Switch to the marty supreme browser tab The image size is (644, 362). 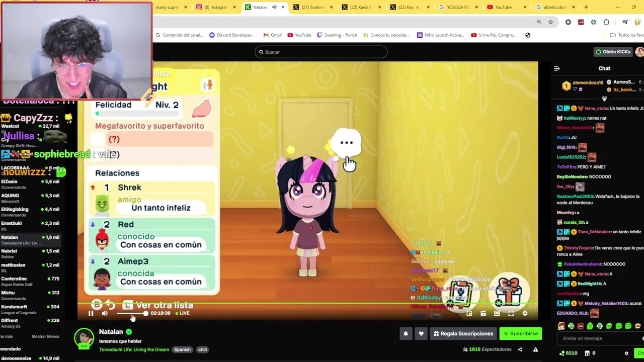(169, 7)
